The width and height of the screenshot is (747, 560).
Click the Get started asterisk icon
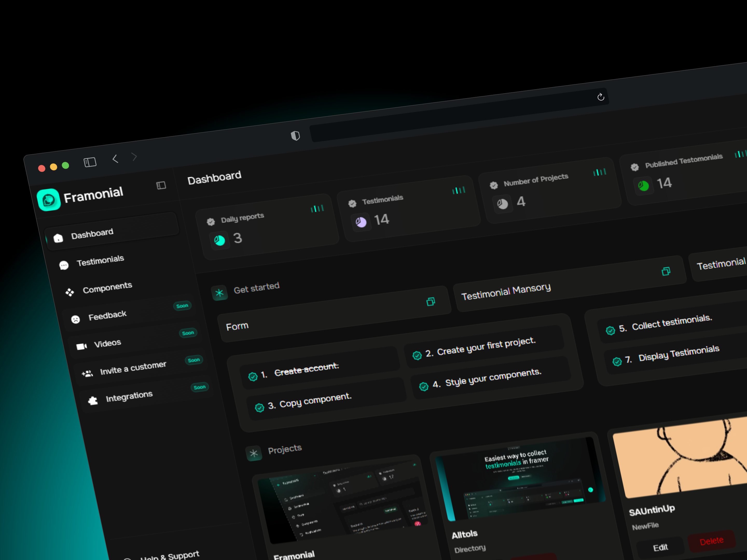coord(219,293)
